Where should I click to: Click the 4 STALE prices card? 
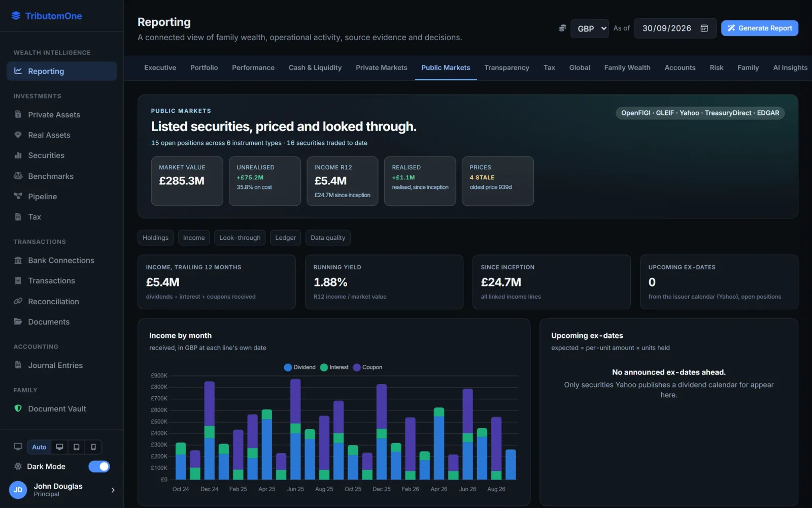497,181
